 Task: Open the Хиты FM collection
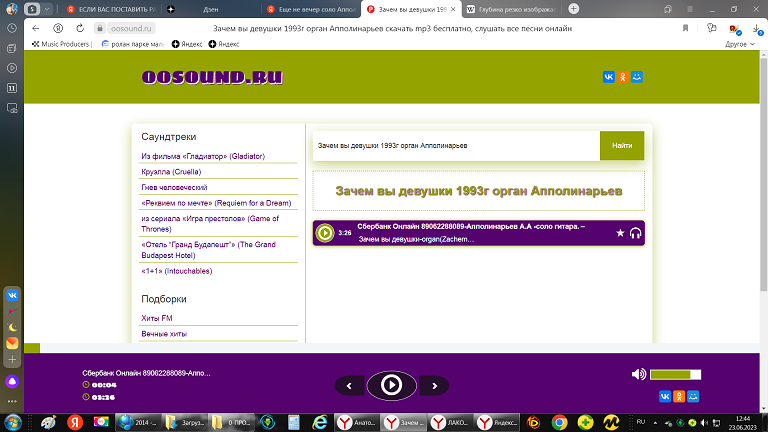click(157, 318)
